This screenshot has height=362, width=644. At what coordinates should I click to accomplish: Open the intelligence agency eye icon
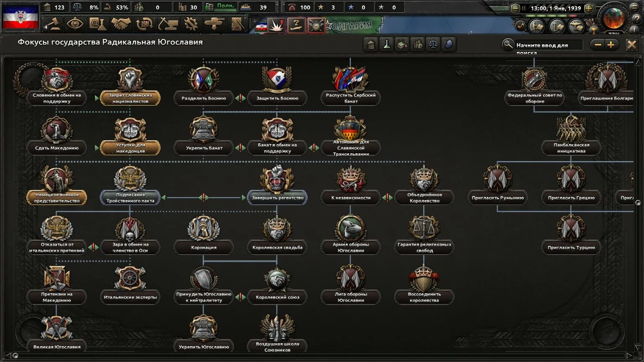75,24
